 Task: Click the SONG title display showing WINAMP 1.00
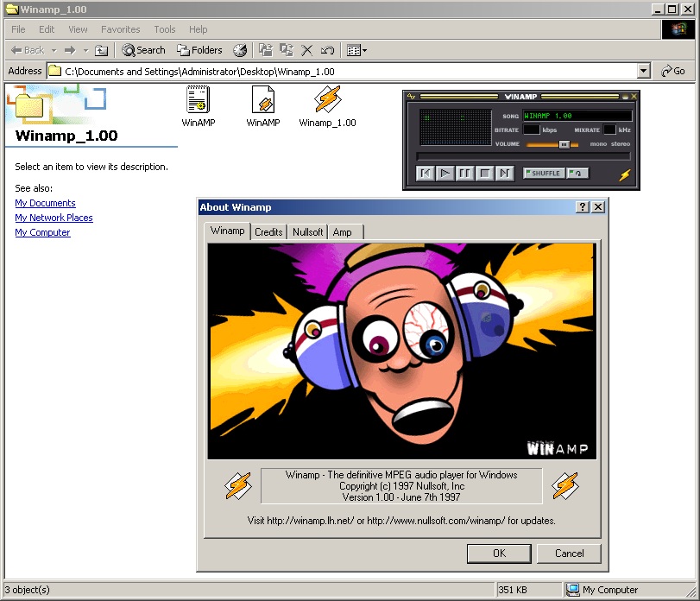pos(577,116)
